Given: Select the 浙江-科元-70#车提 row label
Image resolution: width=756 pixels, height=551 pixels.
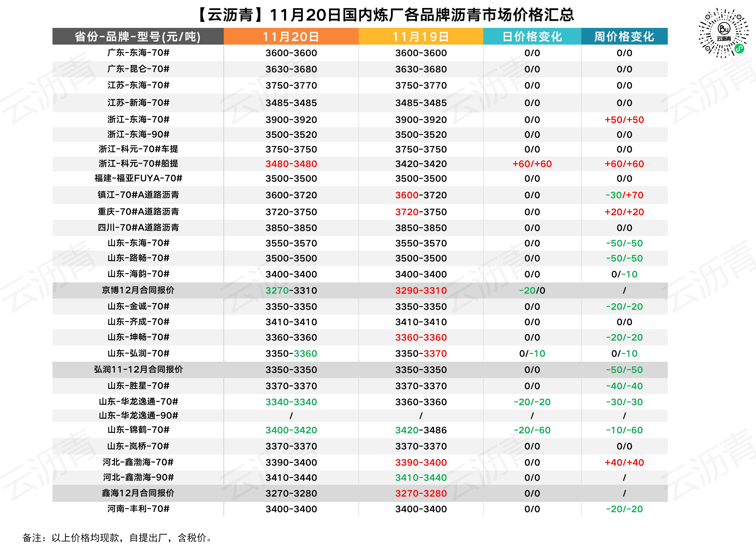Looking at the screenshot, I should (138, 149).
